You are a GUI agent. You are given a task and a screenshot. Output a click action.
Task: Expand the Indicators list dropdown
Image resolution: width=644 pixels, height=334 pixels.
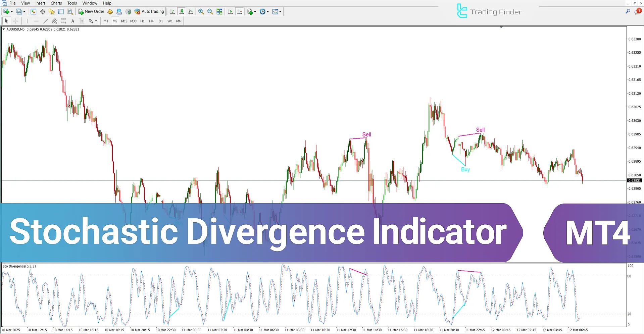252,12
